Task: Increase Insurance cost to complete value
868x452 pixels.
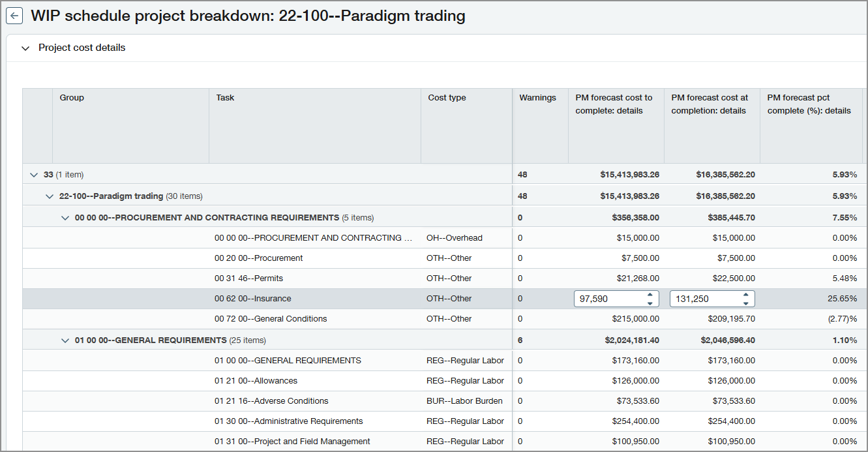Action: pyautogui.click(x=650, y=295)
